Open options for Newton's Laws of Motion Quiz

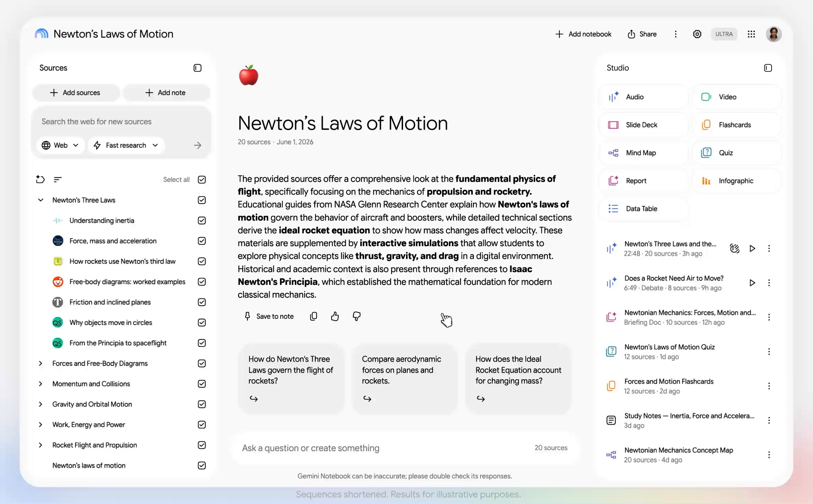coord(769,352)
